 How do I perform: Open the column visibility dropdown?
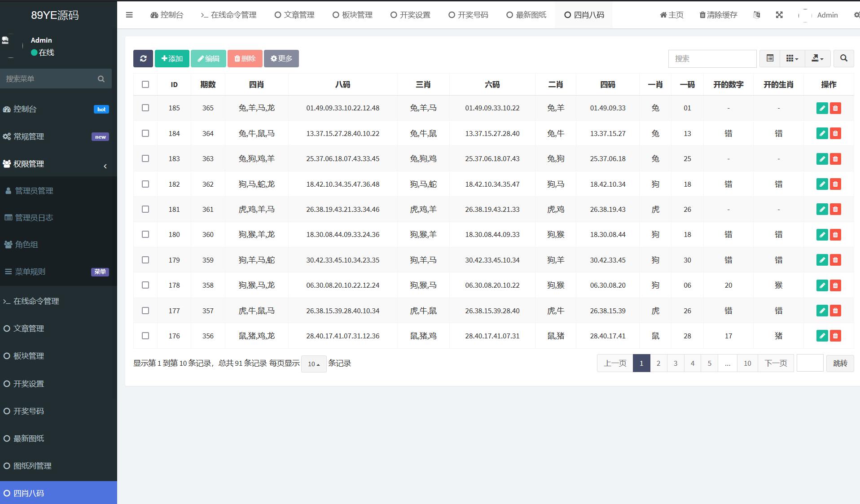pyautogui.click(x=792, y=58)
